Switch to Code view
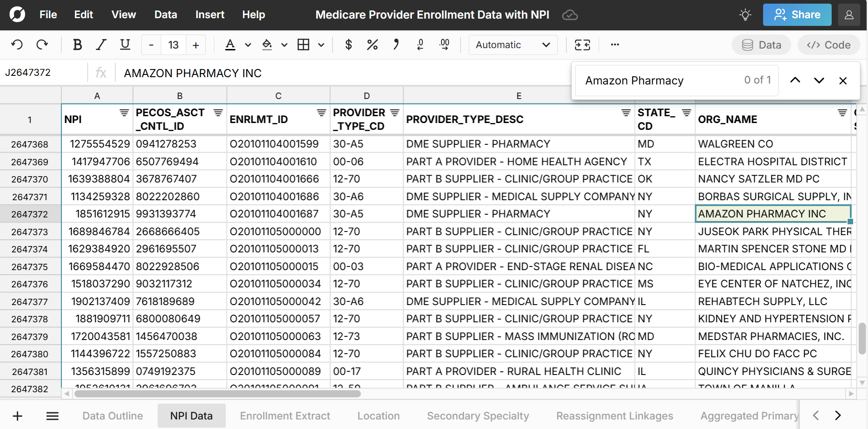Image resolution: width=868 pixels, height=429 pixels. pyautogui.click(x=828, y=44)
